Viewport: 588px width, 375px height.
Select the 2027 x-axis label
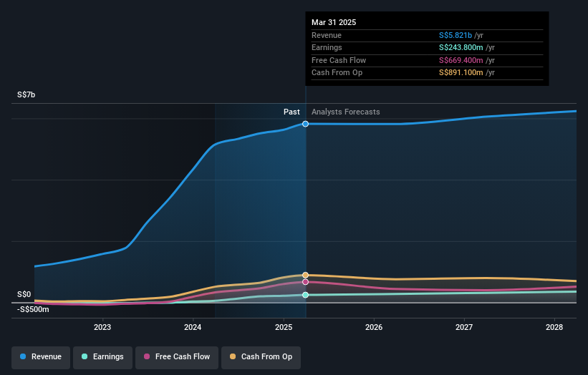pos(464,328)
